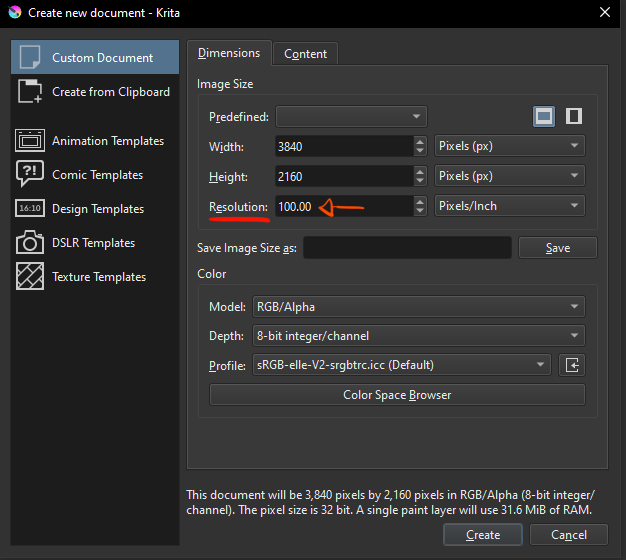Open the Color Space Browser
626x560 pixels.
(x=397, y=395)
